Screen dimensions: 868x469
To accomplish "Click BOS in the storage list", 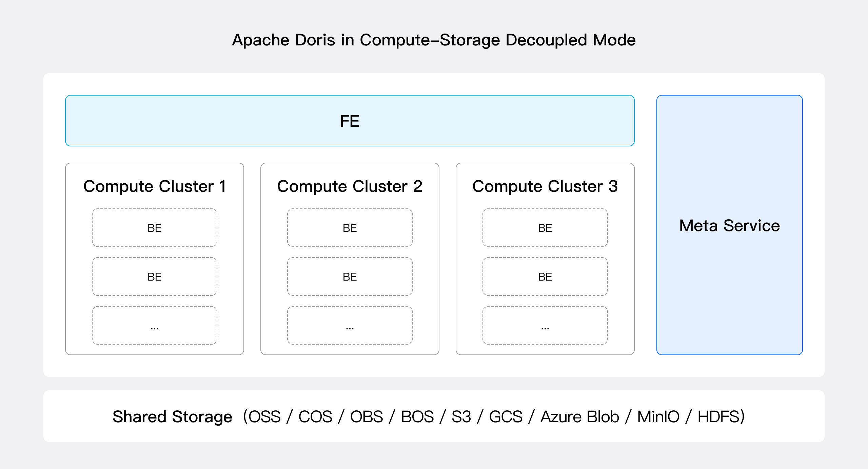I will coord(417,417).
